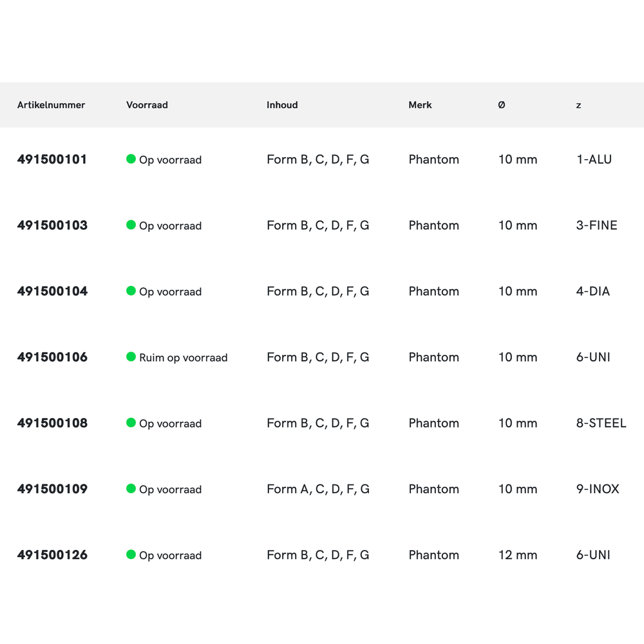Click the 12 mm diameter cell

point(517,554)
